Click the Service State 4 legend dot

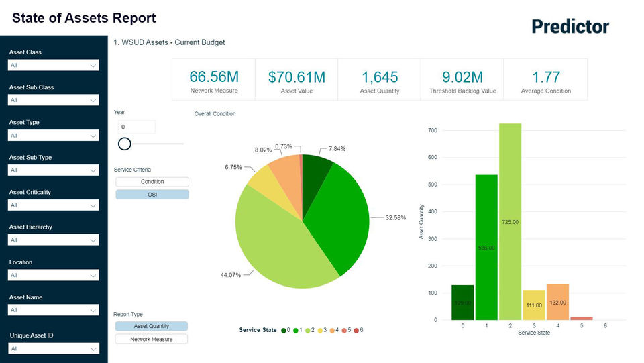[x=332, y=330]
